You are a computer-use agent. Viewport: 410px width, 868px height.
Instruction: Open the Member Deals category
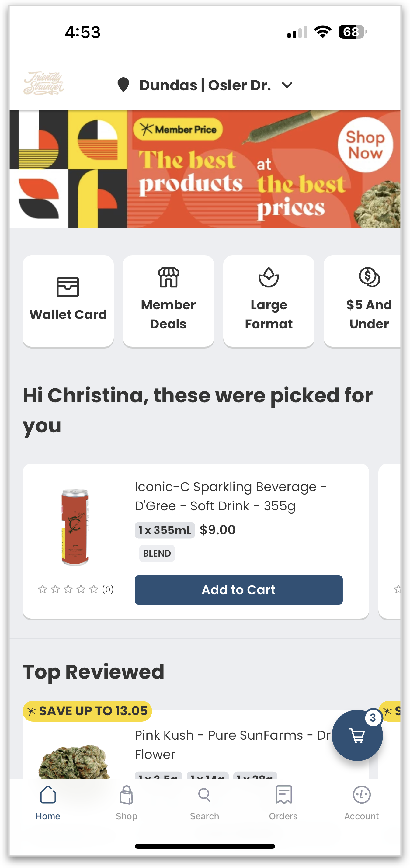coord(169,301)
